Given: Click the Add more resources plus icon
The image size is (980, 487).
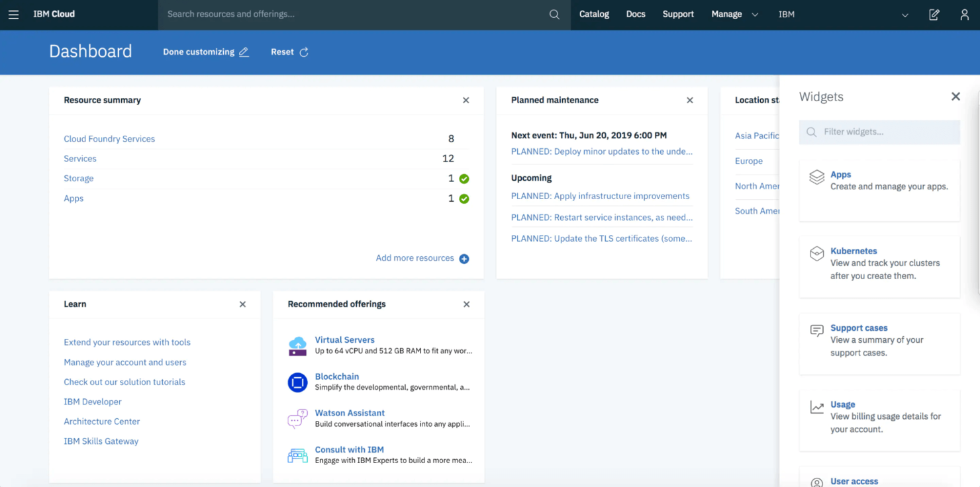Looking at the screenshot, I should click(x=465, y=258).
